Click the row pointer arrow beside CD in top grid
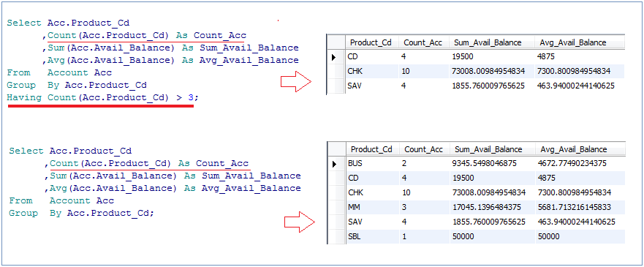Image resolution: width=644 pixels, height=267 pixels. point(335,56)
